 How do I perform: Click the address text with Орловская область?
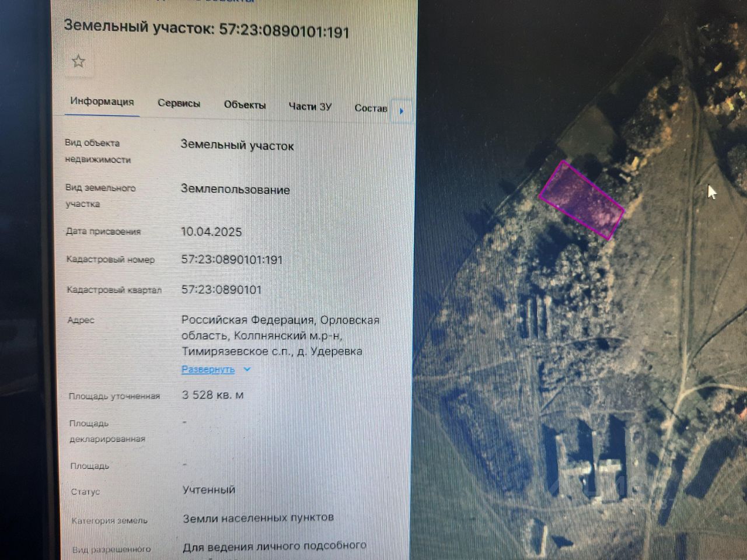point(280,335)
